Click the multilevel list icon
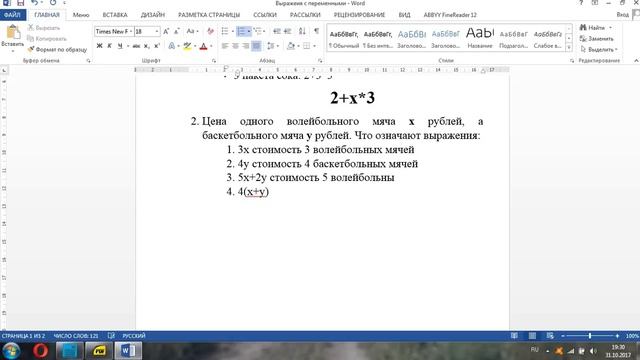The width and height of the screenshot is (640, 360). coord(257,31)
